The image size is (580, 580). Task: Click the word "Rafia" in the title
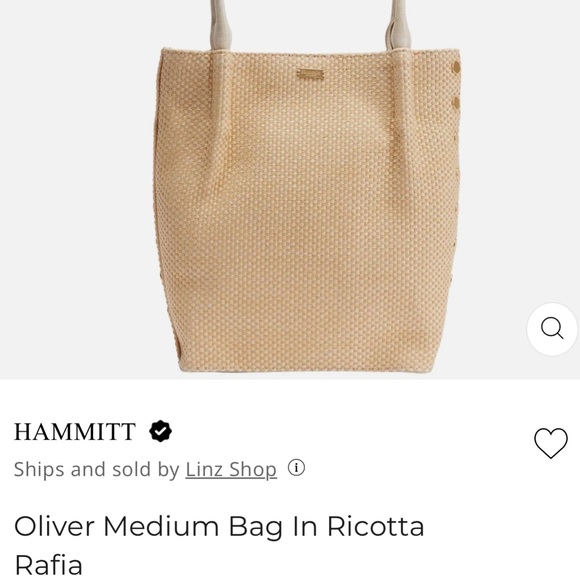pyautogui.click(x=48, y=565)
